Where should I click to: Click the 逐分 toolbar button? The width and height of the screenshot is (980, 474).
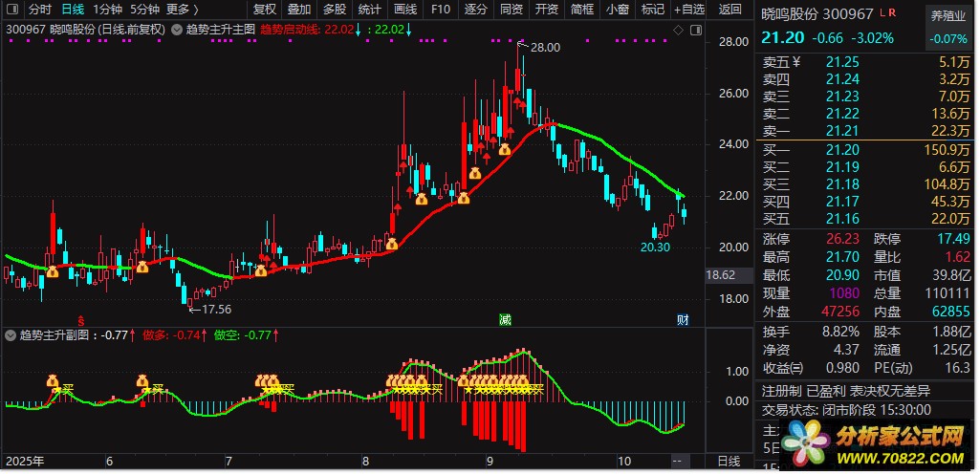(x=475, y=10)
